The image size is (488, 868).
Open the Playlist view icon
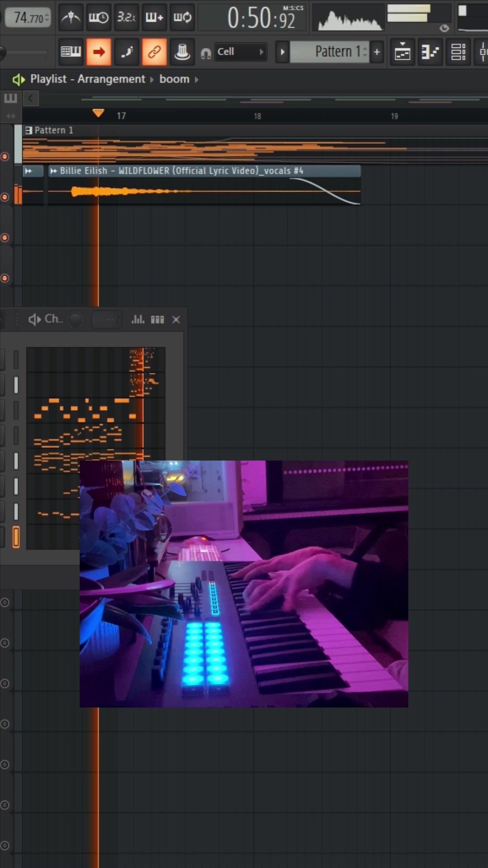[402, 52]
